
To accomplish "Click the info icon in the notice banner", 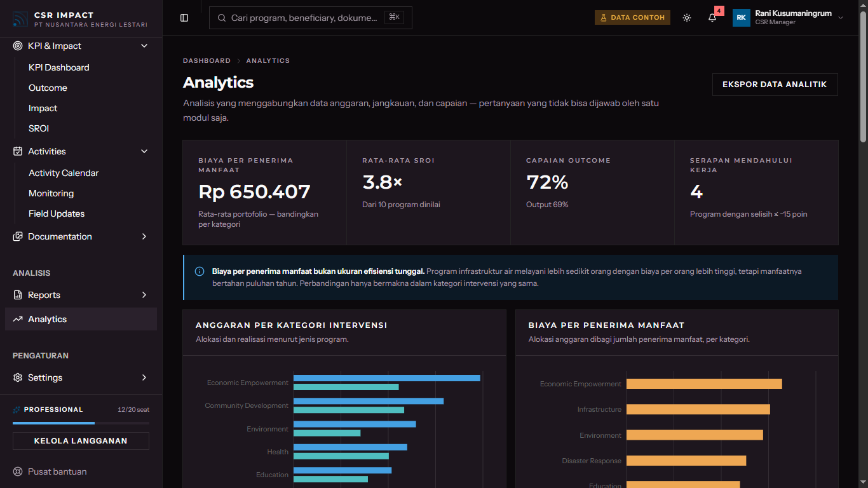I will pyautogui.click(x=200, y=271).
